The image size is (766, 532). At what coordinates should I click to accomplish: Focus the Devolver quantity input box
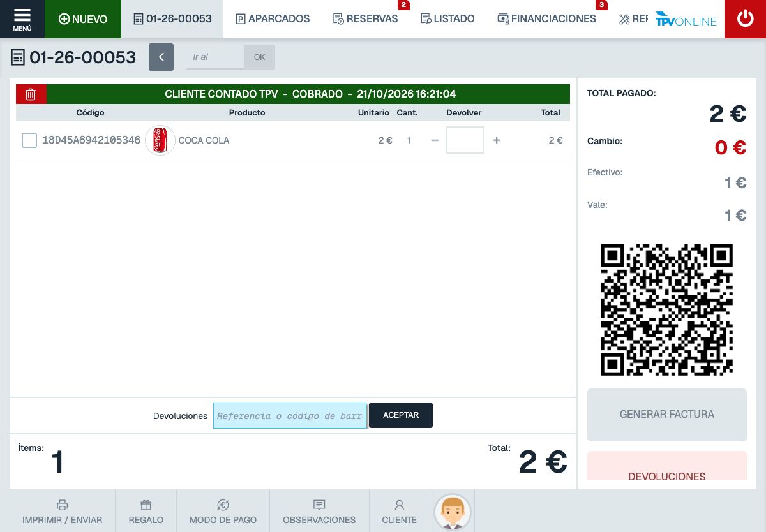click(x=465, y=140)
